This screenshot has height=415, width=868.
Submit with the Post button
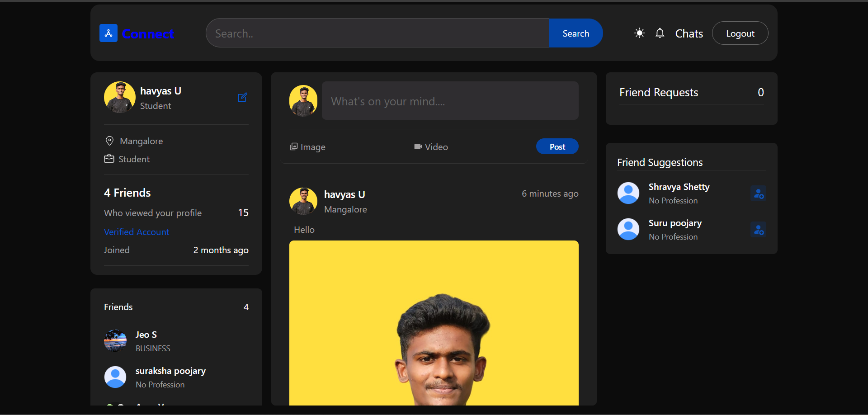557,146
